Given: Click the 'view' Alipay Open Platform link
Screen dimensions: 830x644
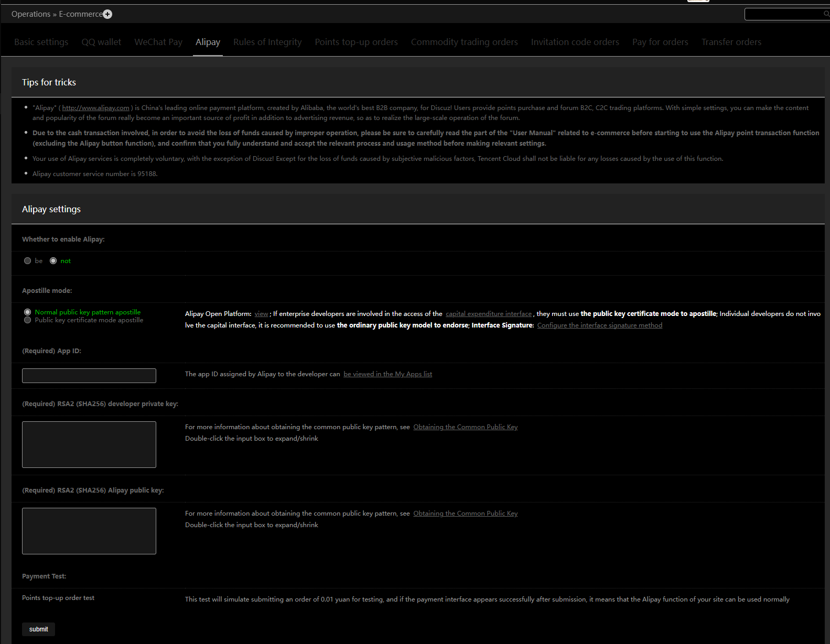Looking at the screenshot, I should [262, 314].
